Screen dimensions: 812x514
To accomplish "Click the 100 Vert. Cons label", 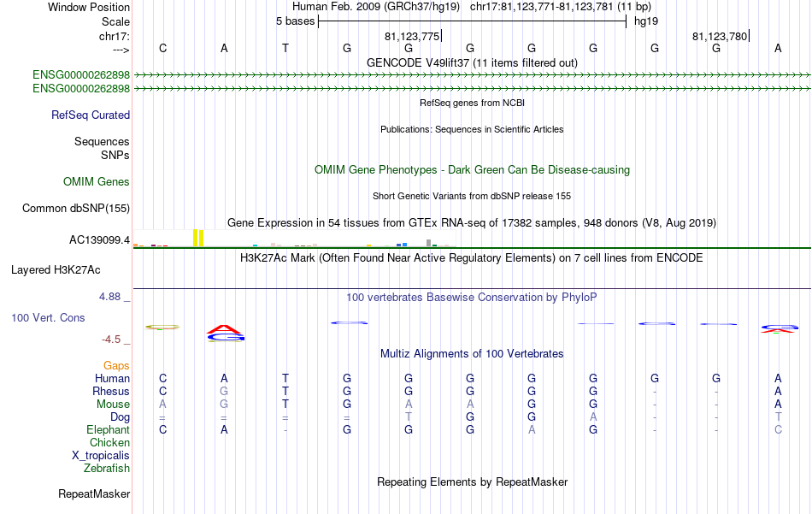I will pyautogui.click(x=48, y=317).
